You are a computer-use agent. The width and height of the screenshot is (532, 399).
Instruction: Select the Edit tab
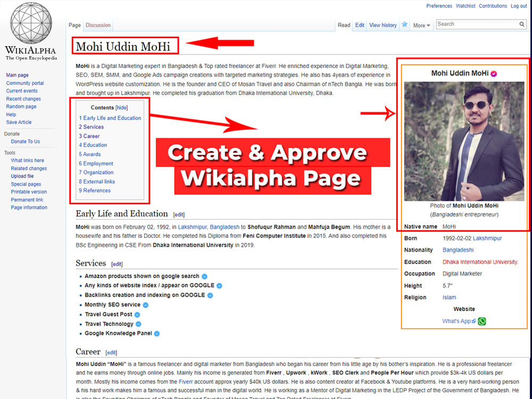(360, 25)
